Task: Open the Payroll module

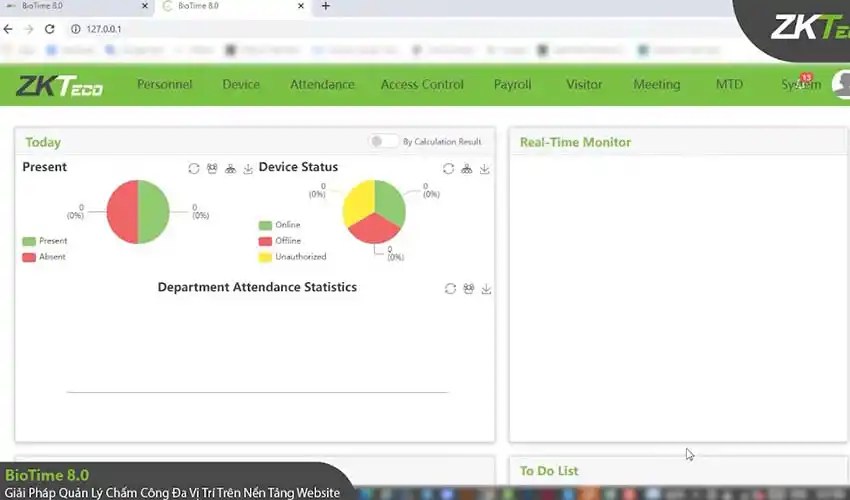Action: 512,85
